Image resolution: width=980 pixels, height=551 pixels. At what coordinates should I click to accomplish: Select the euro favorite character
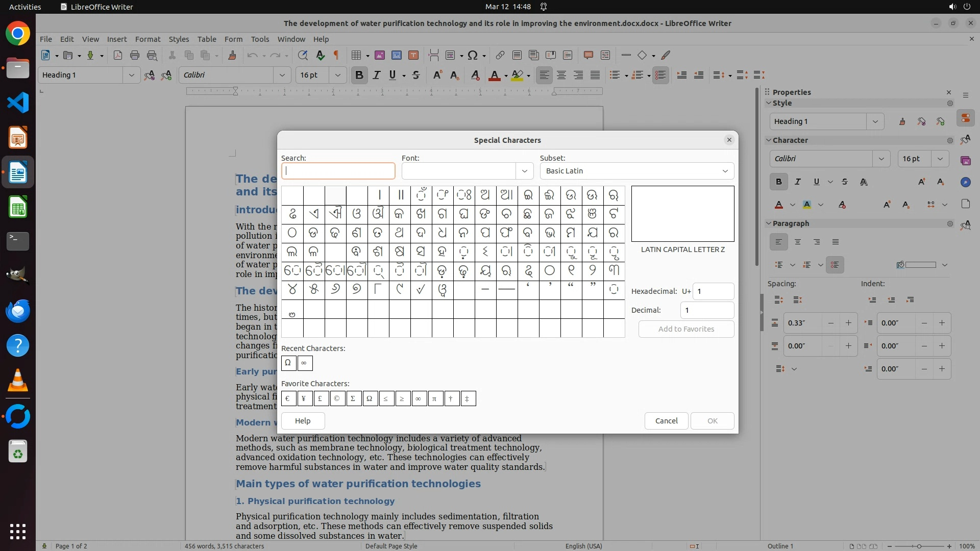point(288,398)
